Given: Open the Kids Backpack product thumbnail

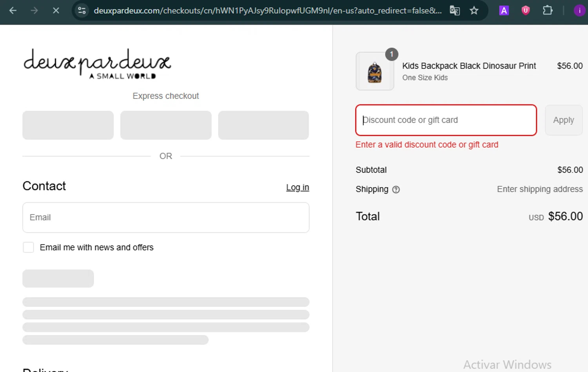Looking at the screenshot, I should (x=375, y=71).
